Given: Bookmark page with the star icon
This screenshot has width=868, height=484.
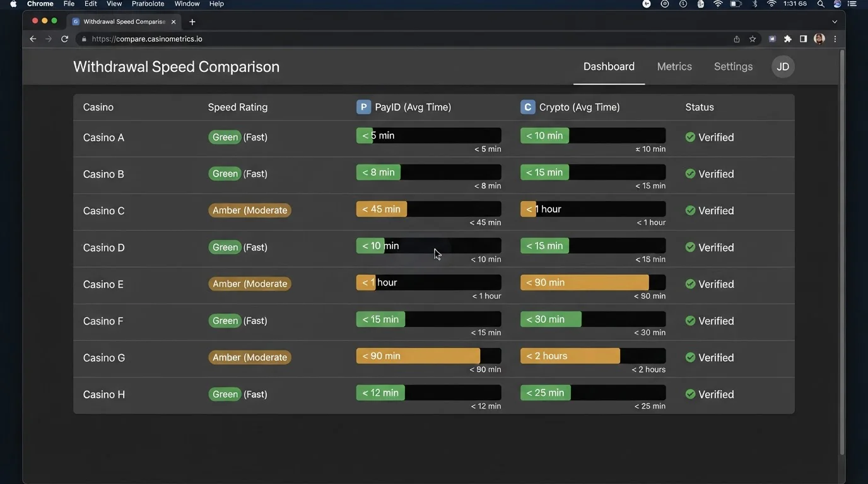Looking at the screenshot, I should [753, 39].
